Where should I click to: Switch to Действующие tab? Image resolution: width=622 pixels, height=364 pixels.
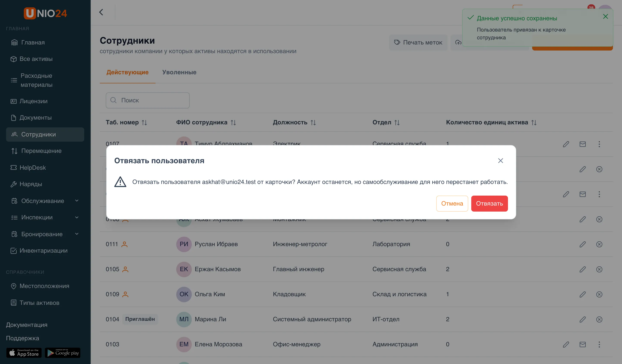tap(127, 72)
